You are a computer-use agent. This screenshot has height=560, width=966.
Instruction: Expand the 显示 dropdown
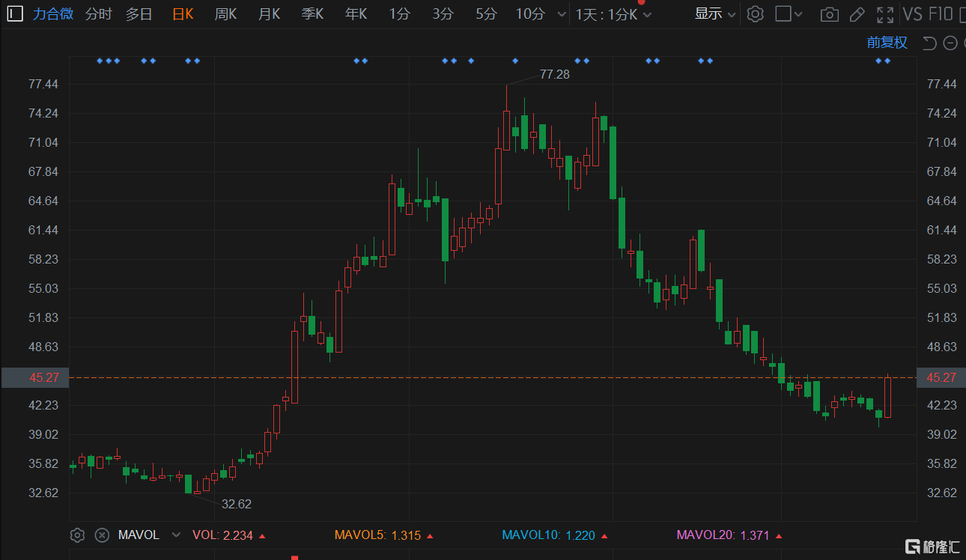coord(715,13)
